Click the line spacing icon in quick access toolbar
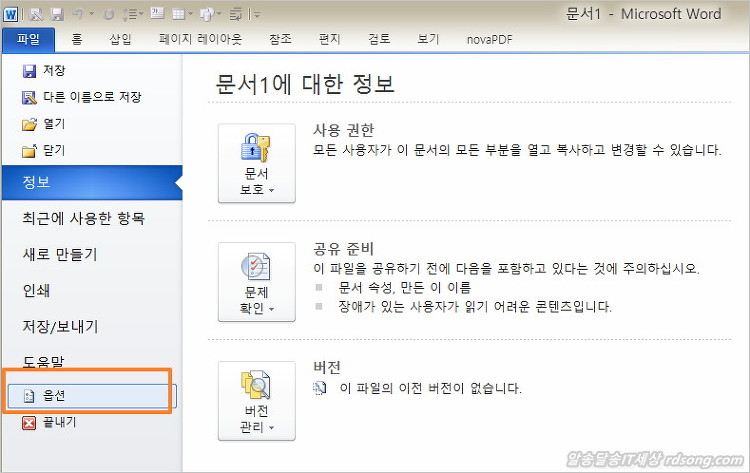Screen dimensions: 750x473 [x=129, y=14]
